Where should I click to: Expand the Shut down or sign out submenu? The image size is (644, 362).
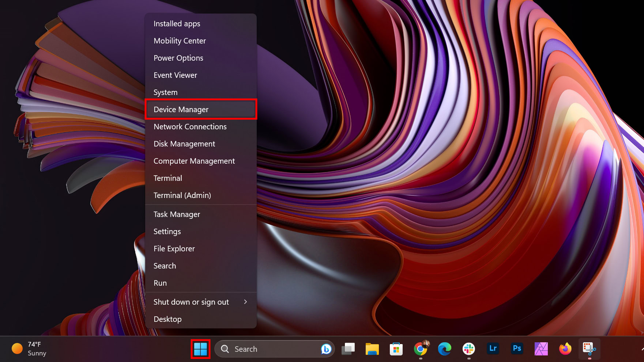200,302
